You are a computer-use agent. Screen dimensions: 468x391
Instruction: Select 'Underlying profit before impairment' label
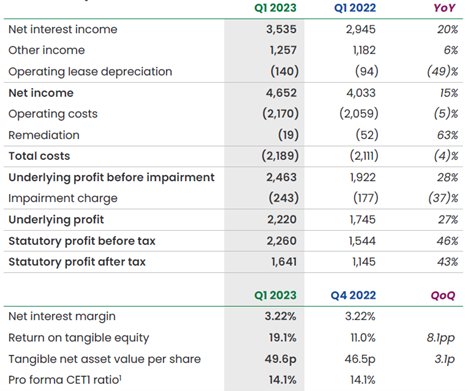[111, 177]
